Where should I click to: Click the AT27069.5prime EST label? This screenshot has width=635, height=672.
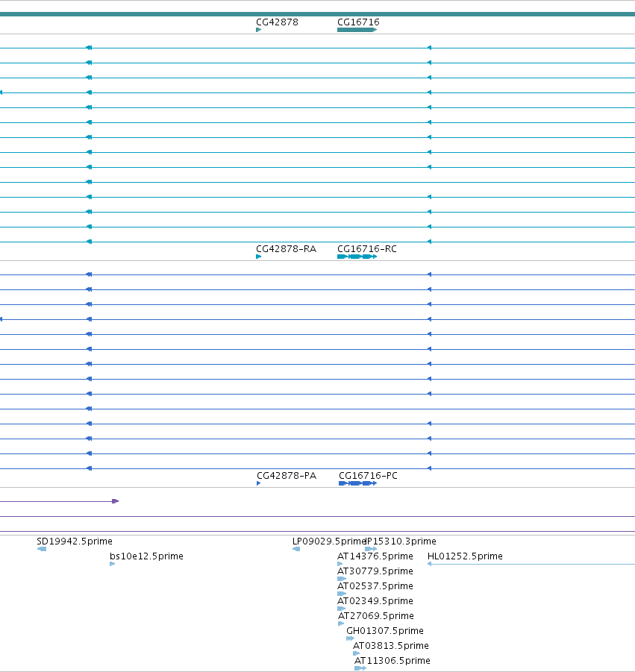(x=376, y=616)
